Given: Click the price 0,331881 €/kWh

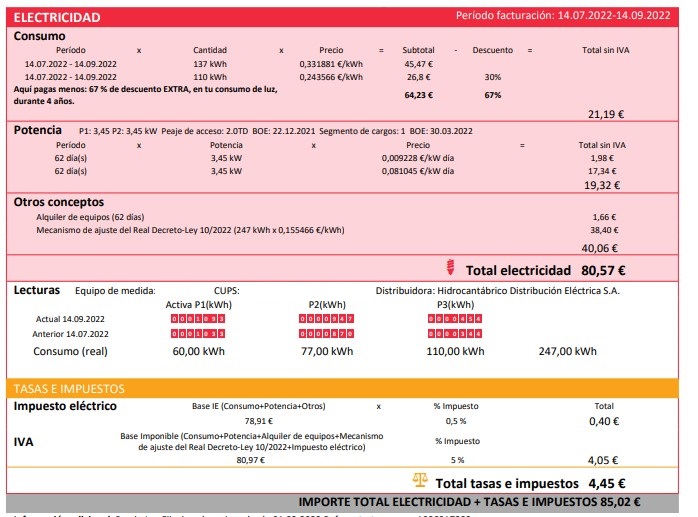Looking at the screenshot, I should coord(331,64).
